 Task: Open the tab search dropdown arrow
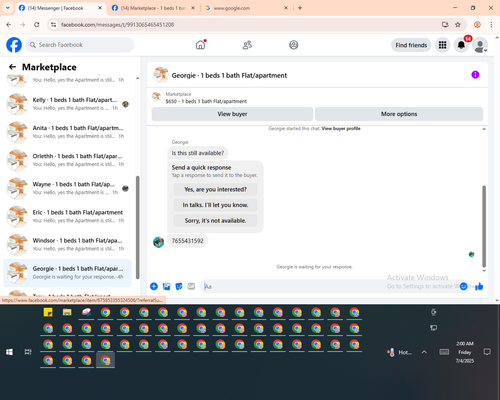[8, 8]
